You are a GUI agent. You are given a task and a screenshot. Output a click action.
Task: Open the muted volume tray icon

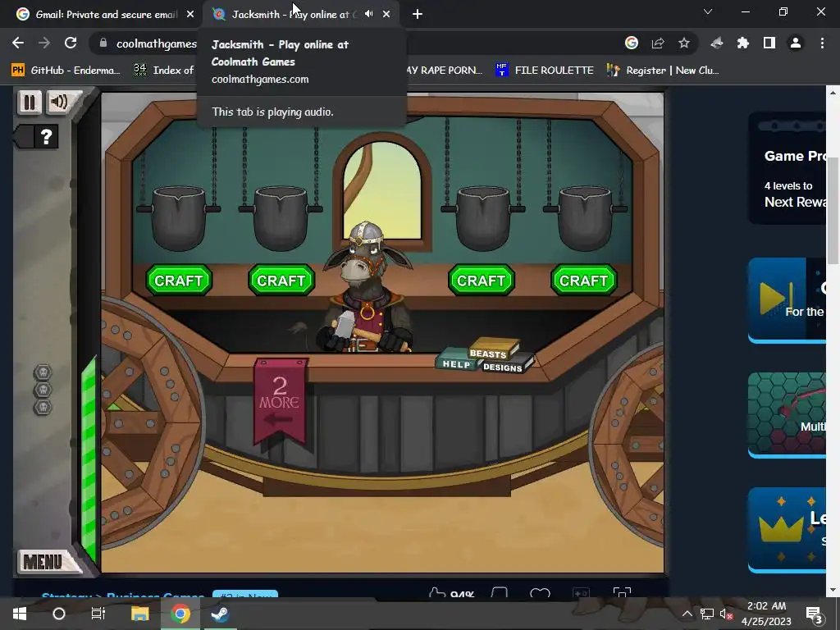pos(727,614)
